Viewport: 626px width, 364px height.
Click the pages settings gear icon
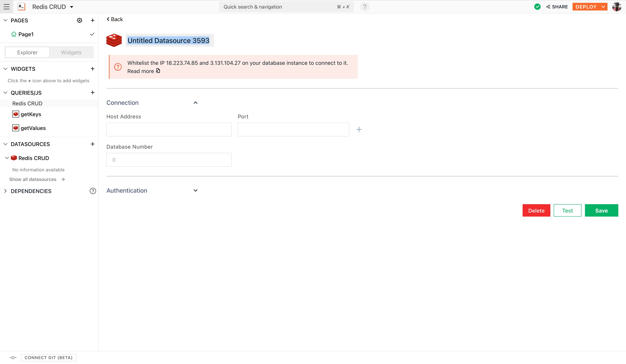[x=79, y=20]
